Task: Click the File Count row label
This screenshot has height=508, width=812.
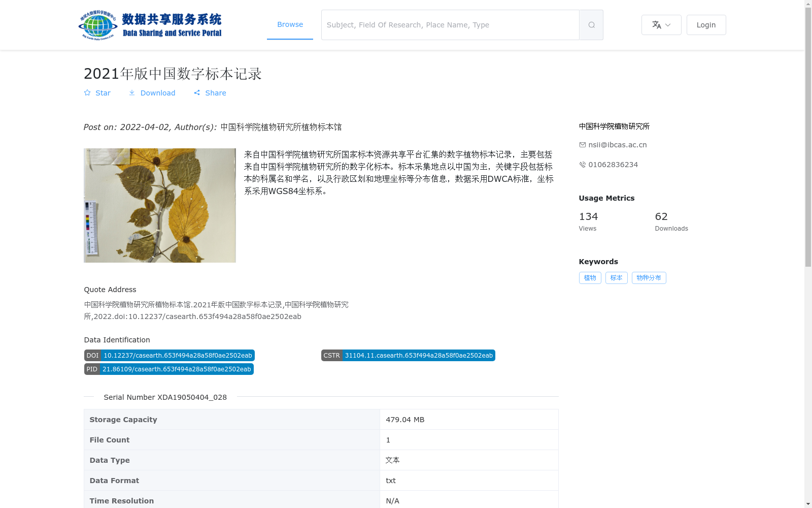Action: point(110,440)
